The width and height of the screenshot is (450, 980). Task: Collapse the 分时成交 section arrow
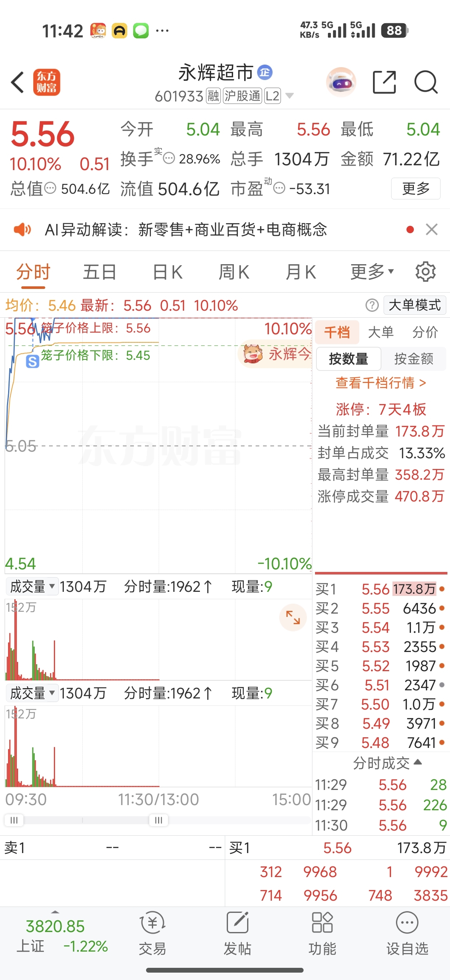417,762
